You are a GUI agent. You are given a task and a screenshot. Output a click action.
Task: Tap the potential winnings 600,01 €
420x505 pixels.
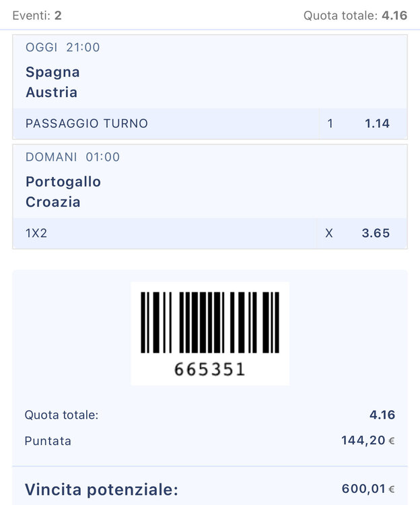pos(368,489)
